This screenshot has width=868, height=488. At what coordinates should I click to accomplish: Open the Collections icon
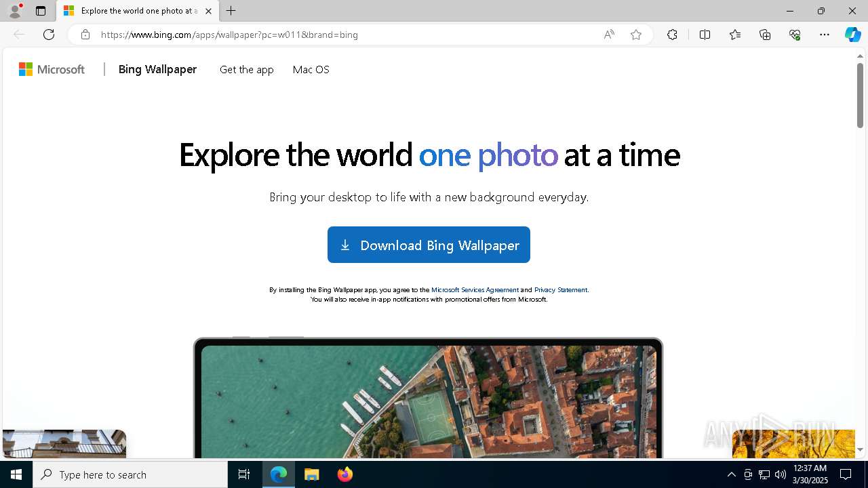(x=765, y=35)
